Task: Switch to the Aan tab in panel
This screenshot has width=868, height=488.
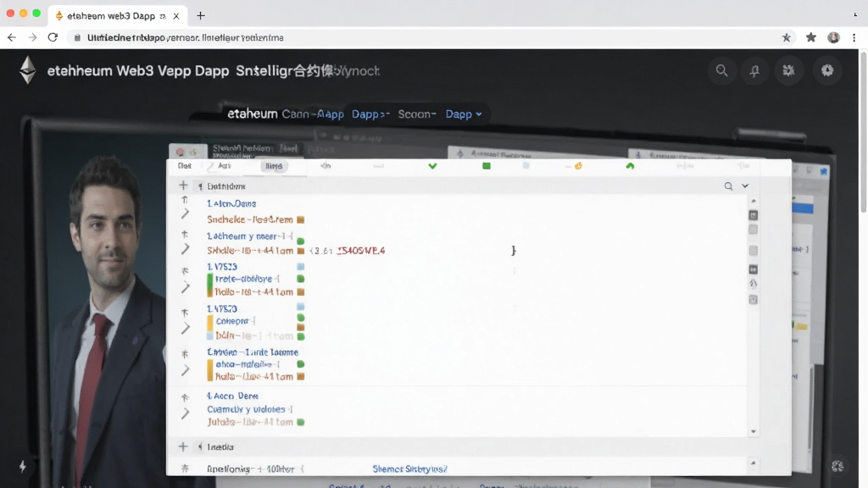Action: (224, 166)
